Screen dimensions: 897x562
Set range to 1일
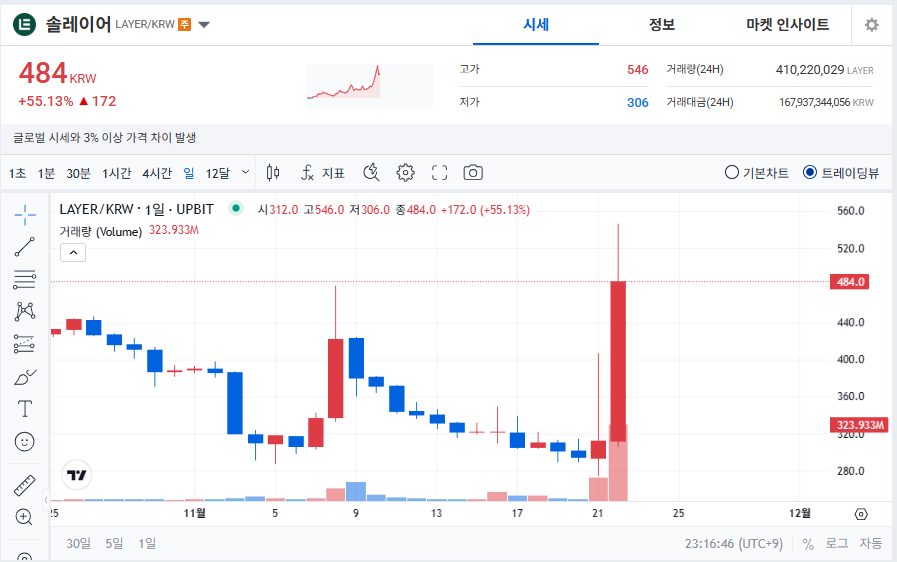click(147, 544)
